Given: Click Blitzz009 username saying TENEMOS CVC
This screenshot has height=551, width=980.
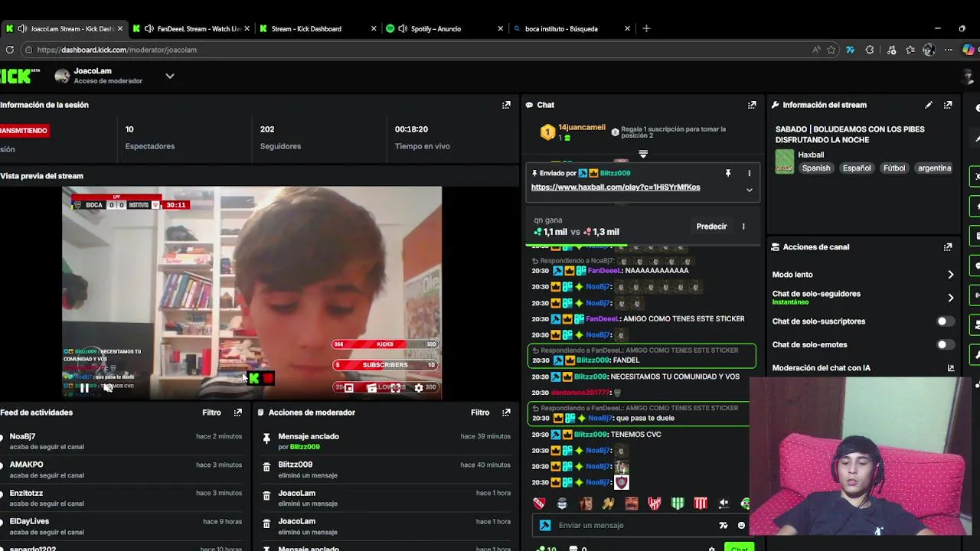Looking at the screenshot, I should point(590,435).
